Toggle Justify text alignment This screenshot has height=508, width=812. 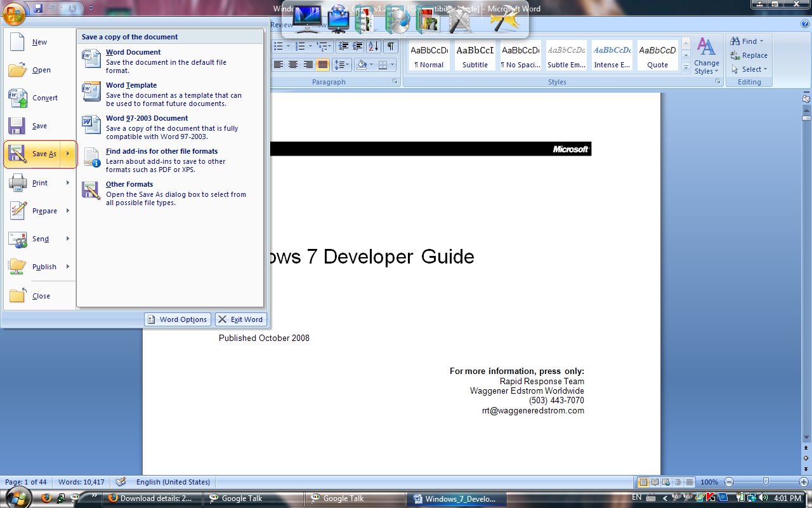click(x=323, y=65)
